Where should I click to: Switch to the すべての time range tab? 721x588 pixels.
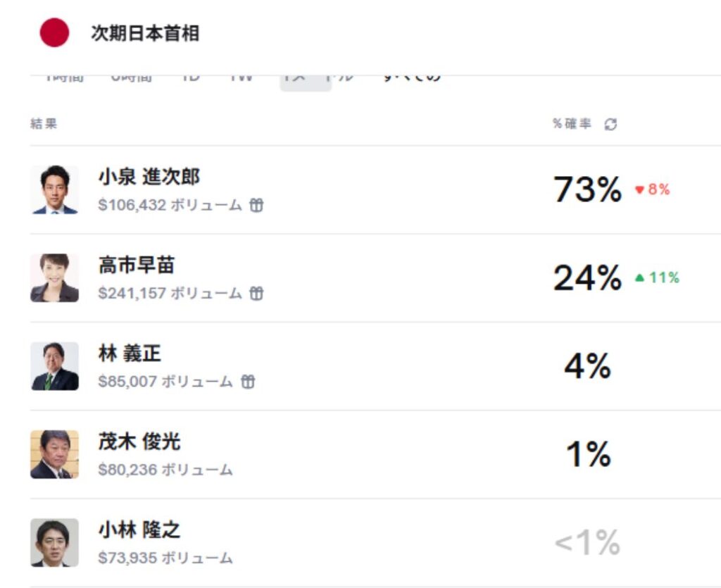(x=412, y=76)
